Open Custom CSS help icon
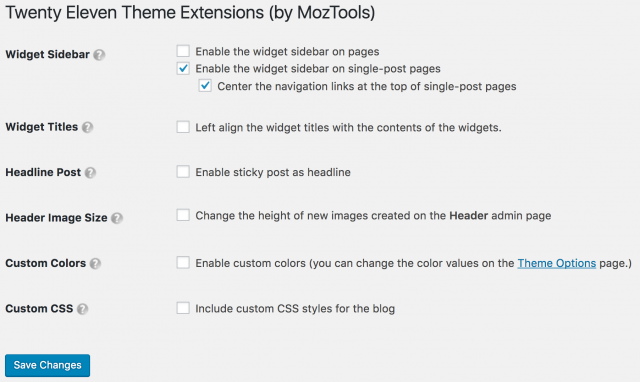 pos(82,309)
